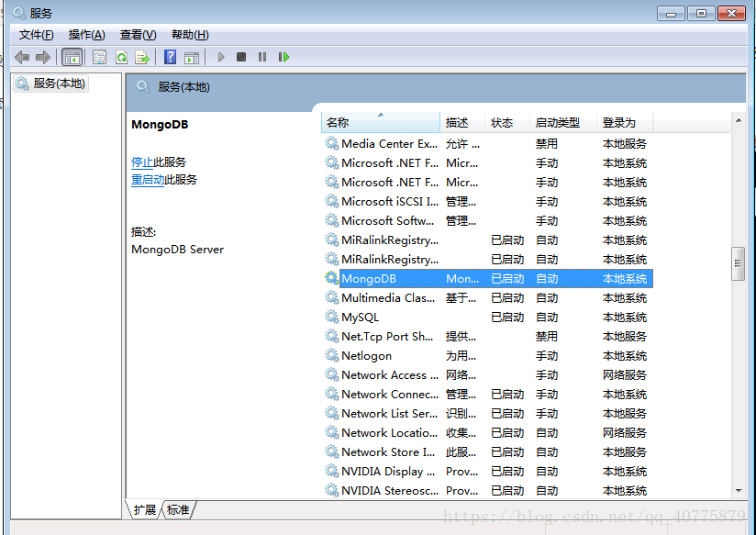
Task: Click gear icon beside Microsoft iSCSI I...
Action: tap(332, 201)
